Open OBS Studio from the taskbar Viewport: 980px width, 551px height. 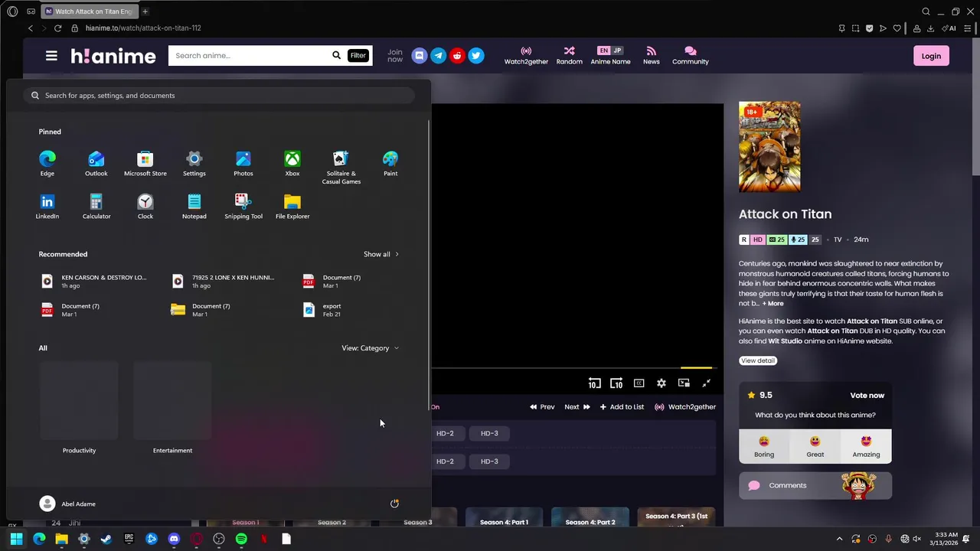(219, 539)
